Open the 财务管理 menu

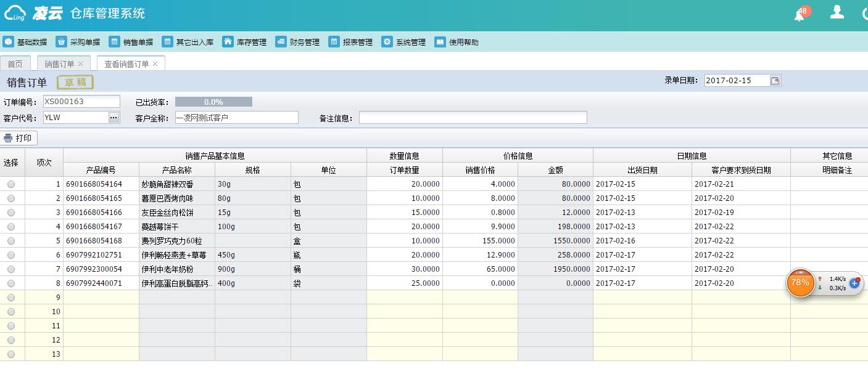coord(298,42)
